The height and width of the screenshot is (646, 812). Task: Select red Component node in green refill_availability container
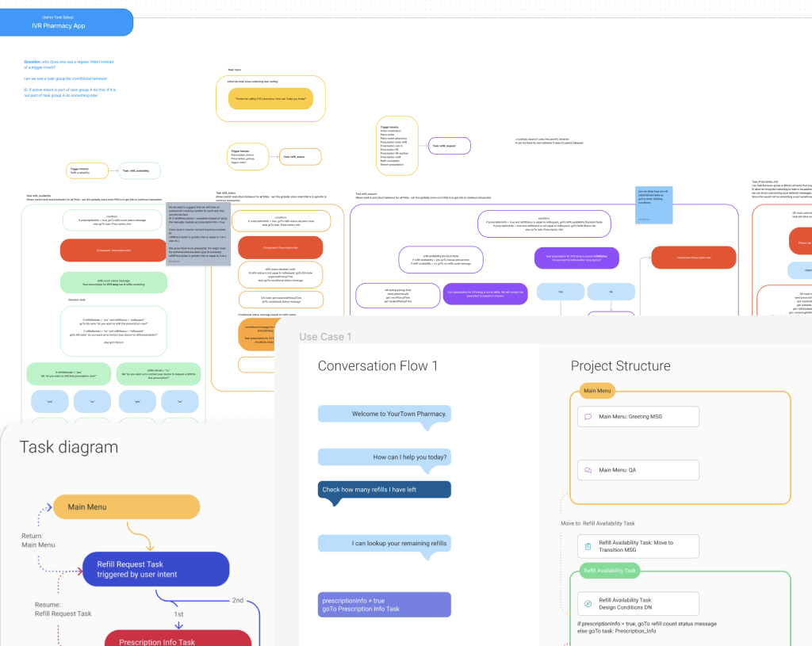pyautogui.click(x=113, y=250)
